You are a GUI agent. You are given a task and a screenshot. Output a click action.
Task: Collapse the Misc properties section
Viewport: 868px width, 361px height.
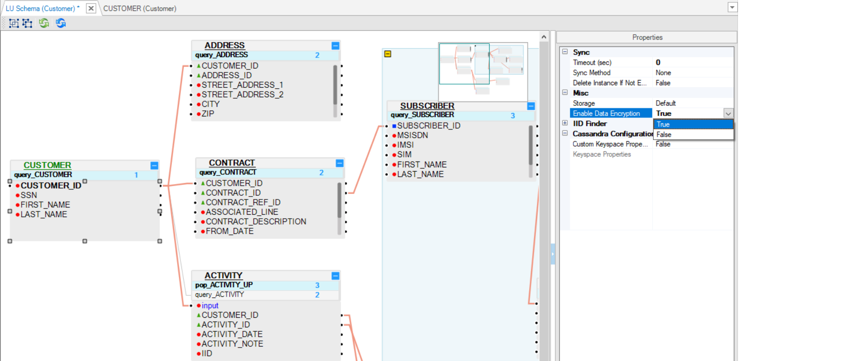point(565,93)
